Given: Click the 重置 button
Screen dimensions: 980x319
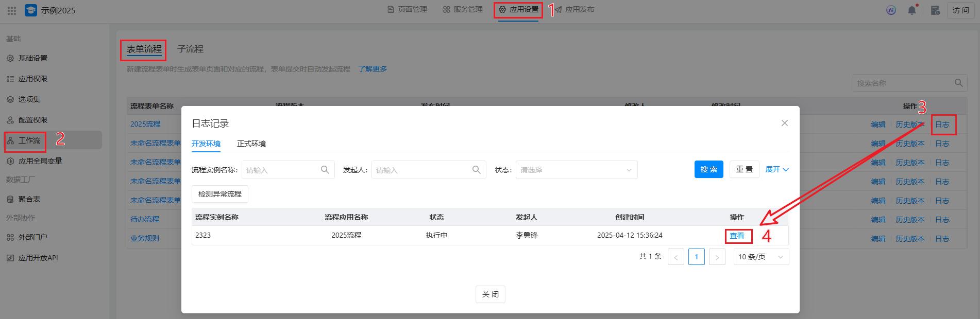Looking at the screenshot, I should click(x=744, y=169).
